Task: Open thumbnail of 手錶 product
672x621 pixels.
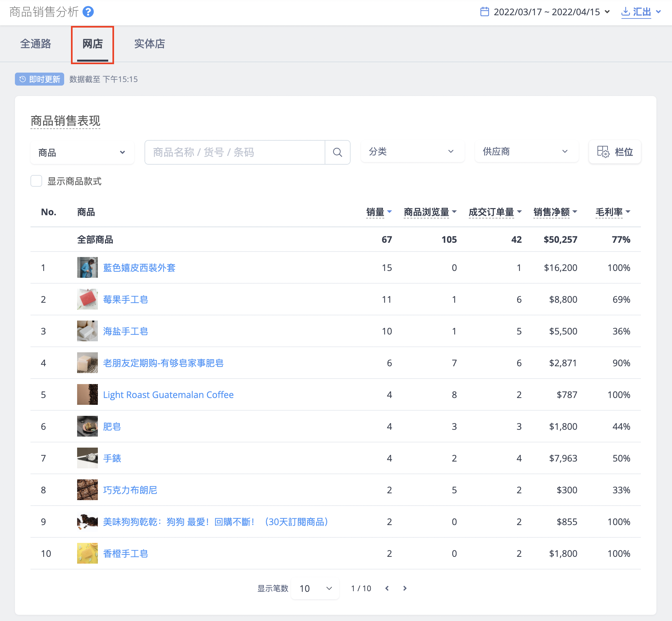Action: (87, 458)
